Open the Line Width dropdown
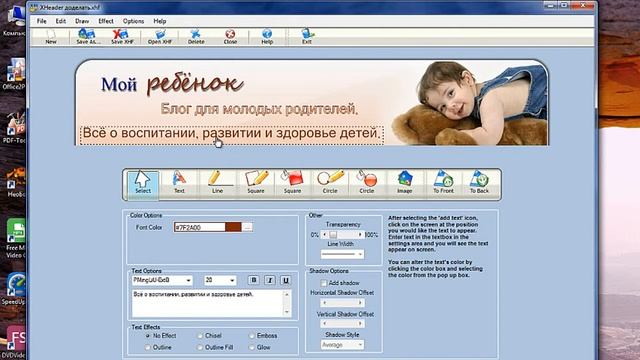This screenshot has width=640, height=360. point(360,254)
